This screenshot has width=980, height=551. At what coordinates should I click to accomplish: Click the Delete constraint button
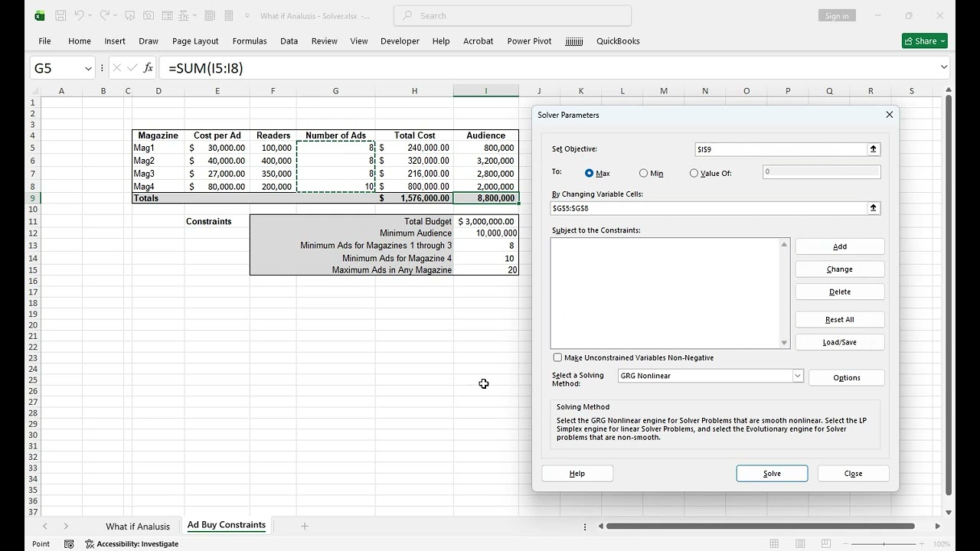tap(840, 292)
